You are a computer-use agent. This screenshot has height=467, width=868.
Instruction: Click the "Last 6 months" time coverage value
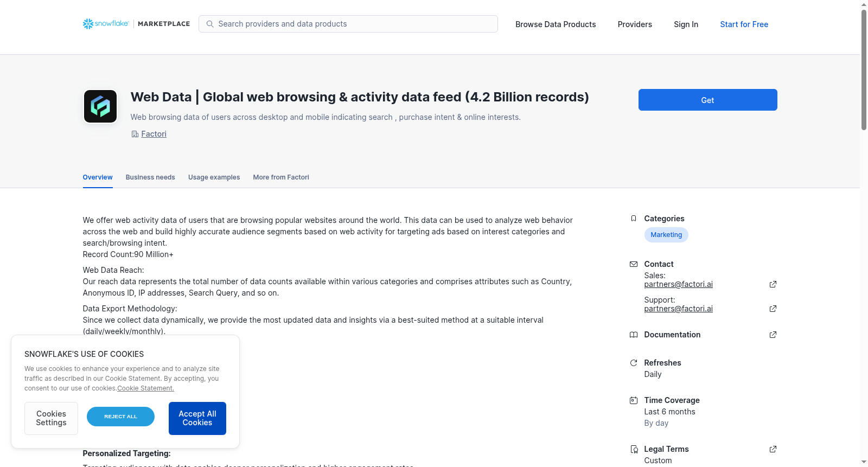tap(670, 412)
